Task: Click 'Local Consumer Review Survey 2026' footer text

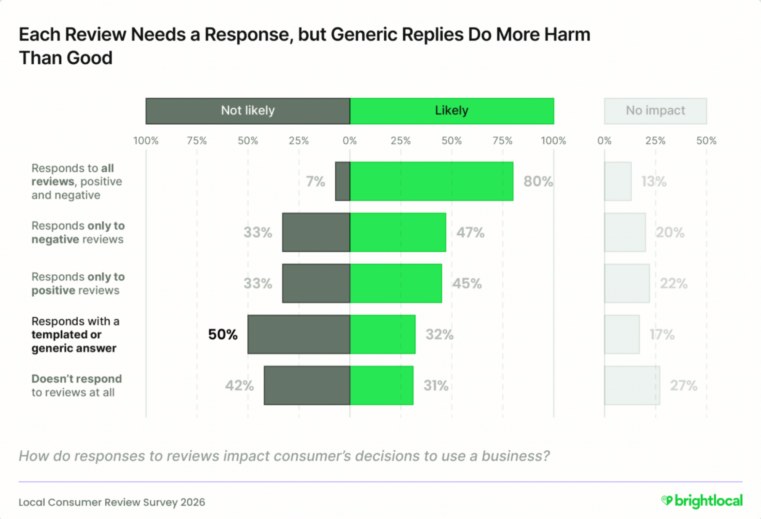Action: pos(112,502)
